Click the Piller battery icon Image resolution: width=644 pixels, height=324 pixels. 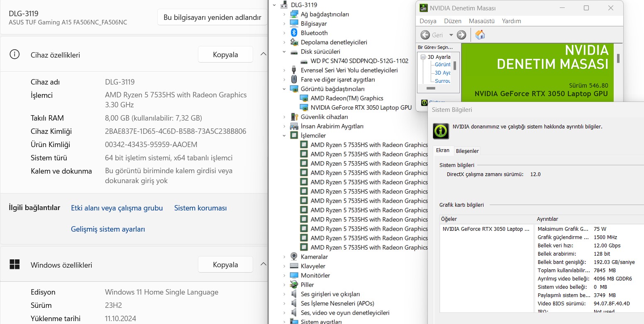pos(294,285)
